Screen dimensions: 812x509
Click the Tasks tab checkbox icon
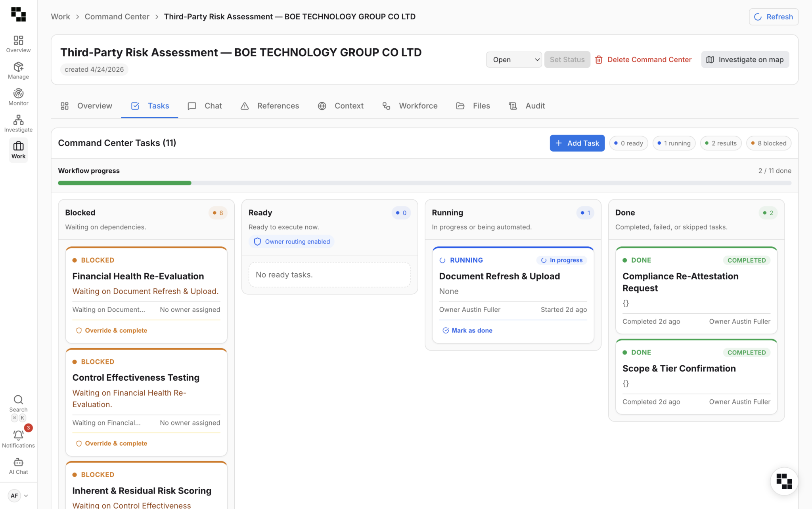click(135, 106)
